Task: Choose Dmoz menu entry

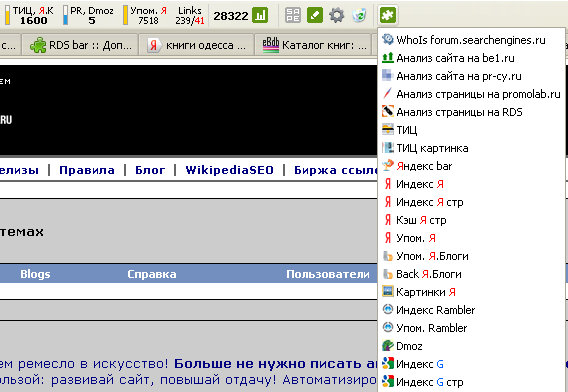Action: pos(471,346)
